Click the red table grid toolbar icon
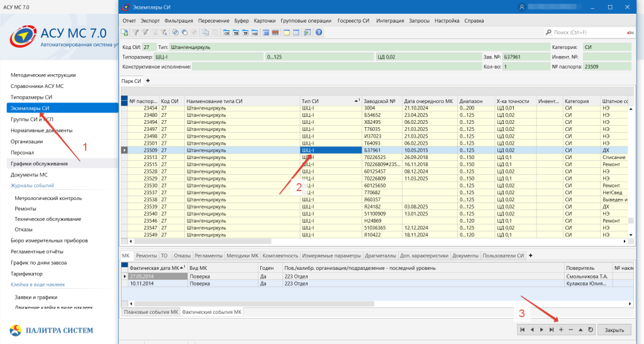 (x=275, y=33)
